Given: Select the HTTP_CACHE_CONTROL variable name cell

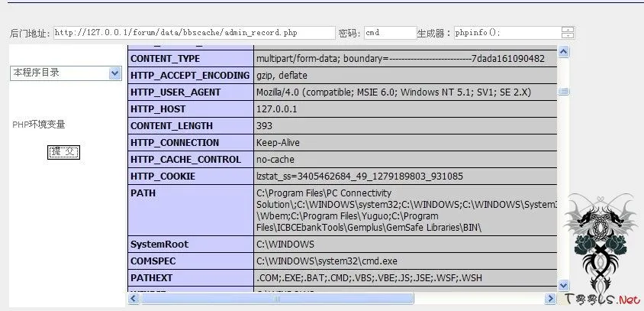Looking at the screenshot, I should [191, 160].
